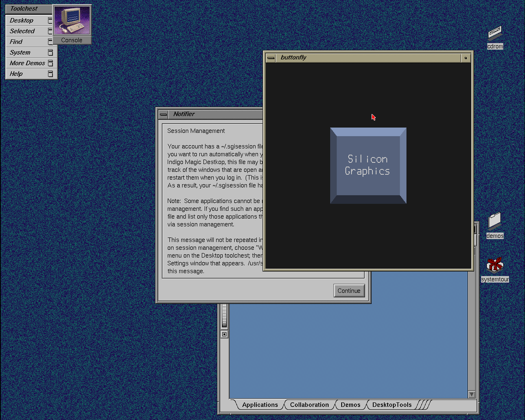Viewport: 525px width, 420px height.
Task: Click the "Session Management" heading text
Action: click(196, 131)
